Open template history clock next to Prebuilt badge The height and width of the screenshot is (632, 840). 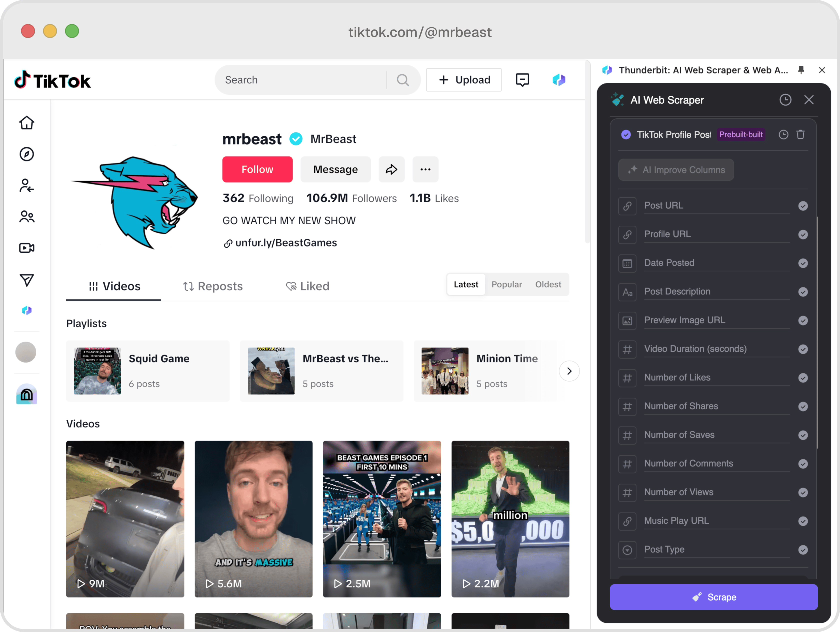783,134
